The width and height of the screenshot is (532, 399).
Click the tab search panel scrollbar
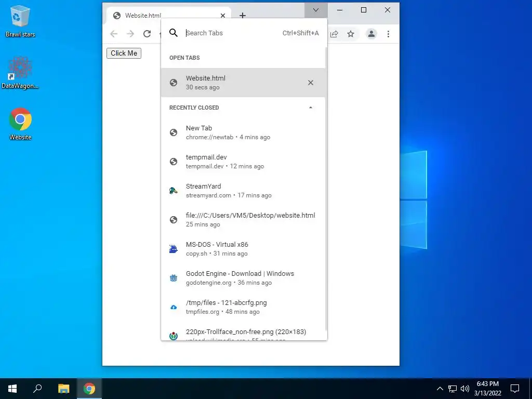pos(326,188)
